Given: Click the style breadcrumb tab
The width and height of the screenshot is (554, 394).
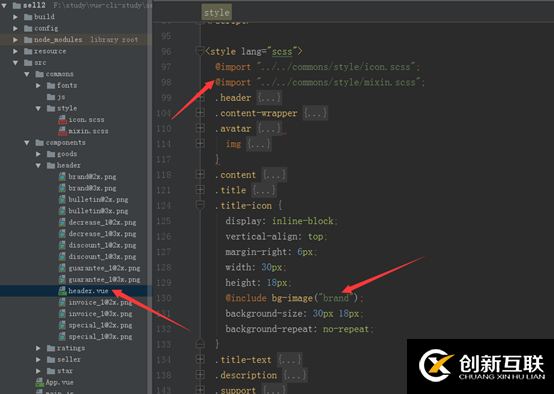Looking at the screenshot, I should (217, 12).
